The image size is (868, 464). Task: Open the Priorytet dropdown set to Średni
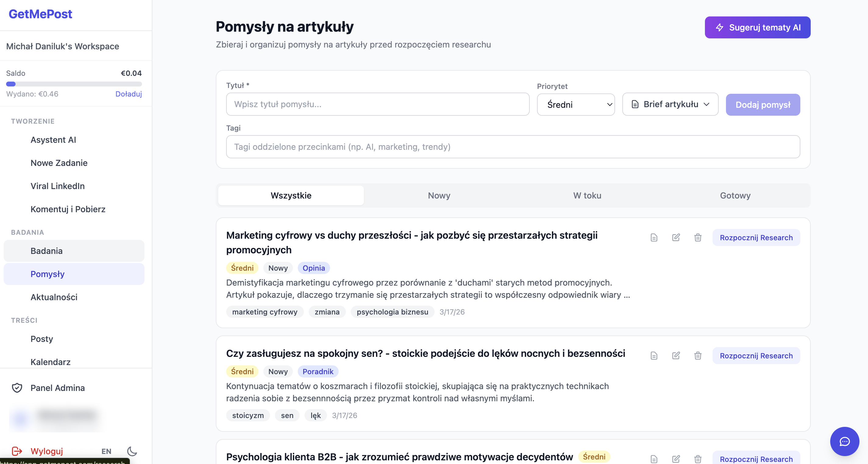point(576,104)
